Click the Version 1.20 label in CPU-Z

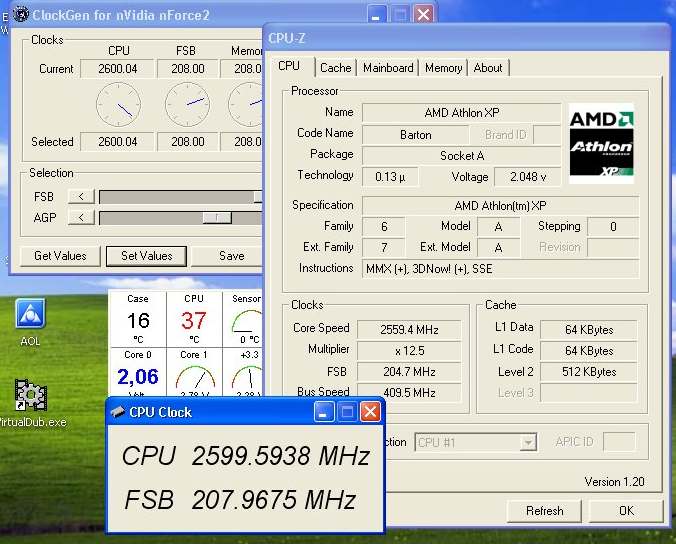tap(614, 481)
